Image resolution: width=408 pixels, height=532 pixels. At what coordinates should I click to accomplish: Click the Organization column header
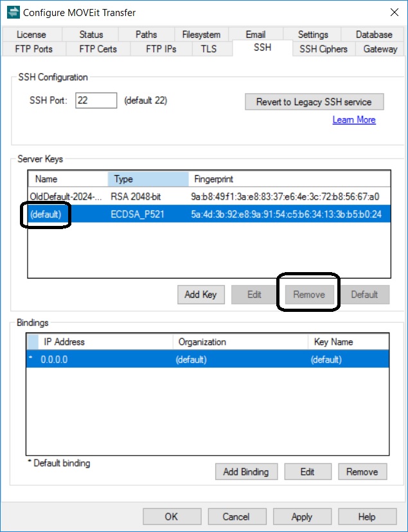[x=240, y=341]
